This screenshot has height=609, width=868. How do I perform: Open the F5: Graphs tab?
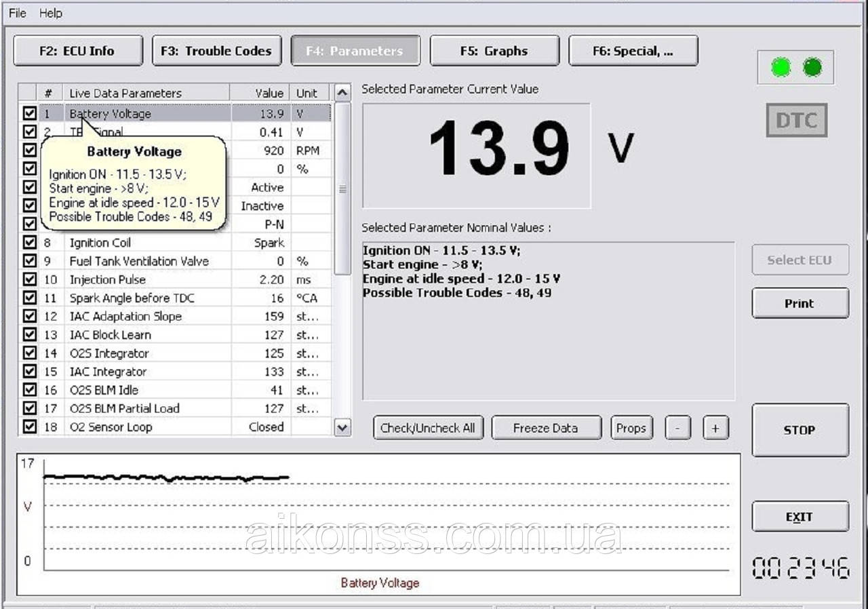point(494,51)
